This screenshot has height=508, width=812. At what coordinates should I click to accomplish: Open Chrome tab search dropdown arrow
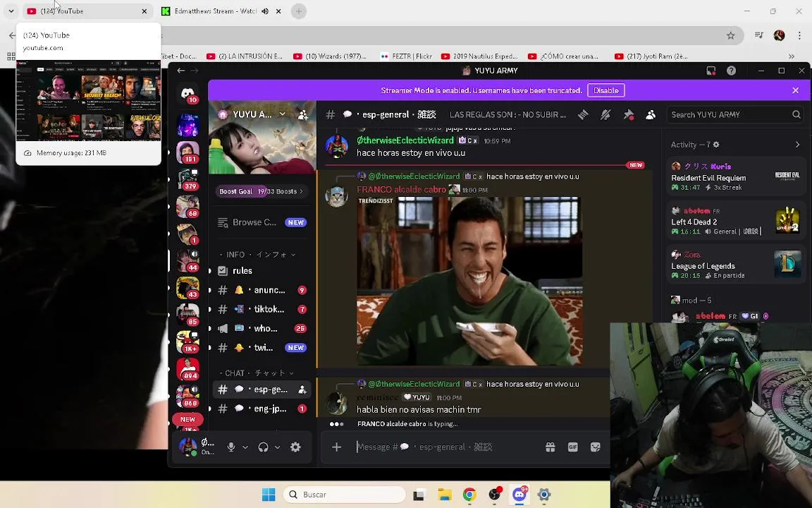pyautogui.click(x=11, y=11)
